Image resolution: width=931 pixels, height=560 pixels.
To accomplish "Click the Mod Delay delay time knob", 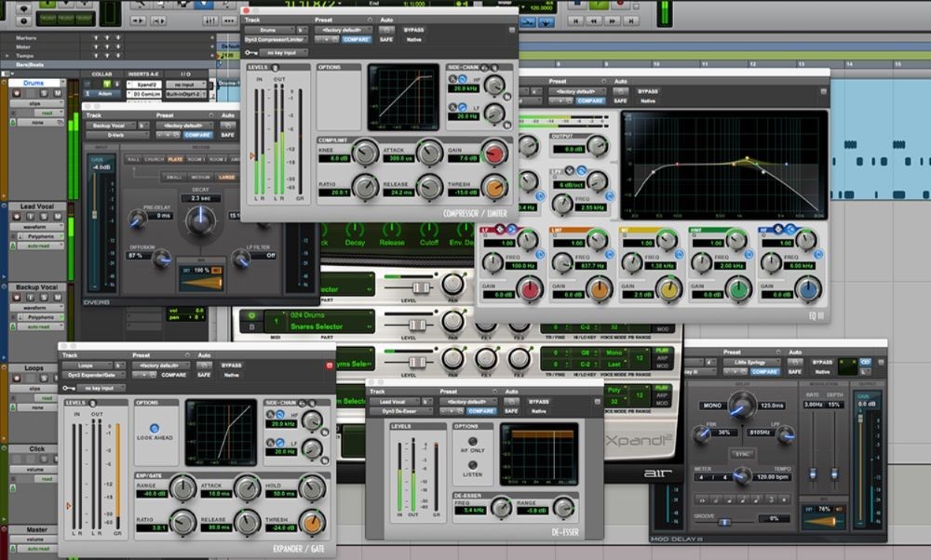I will pyautogui.click(x=742, y=406).
